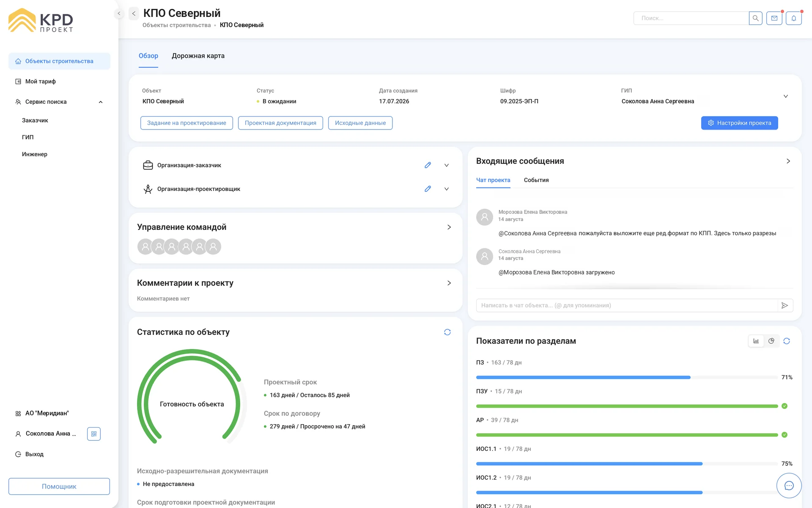This screenshot has height=508, width=812.
Task: Click the ИОС1.1 progress bar at 75%
Action: pos(627,464)
